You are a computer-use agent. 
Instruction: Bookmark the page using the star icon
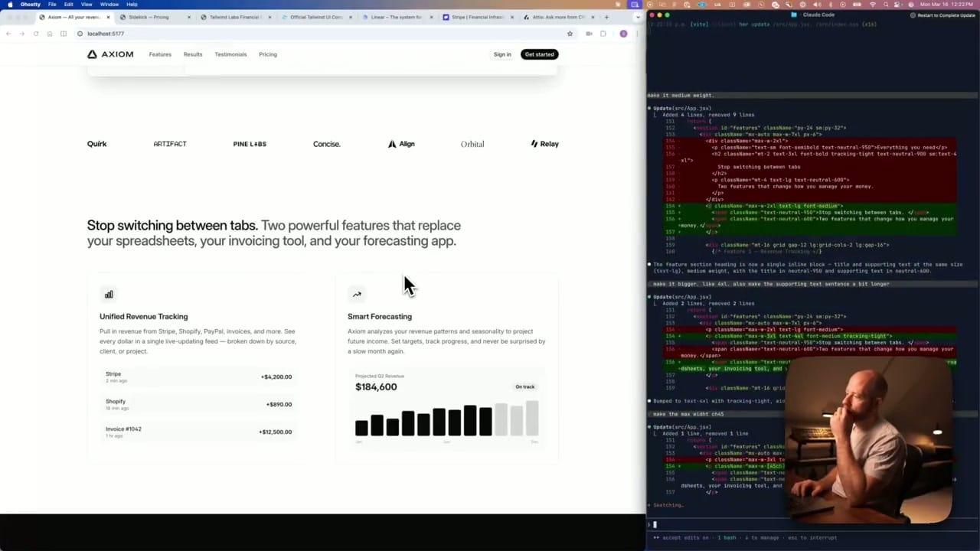tap(570, 34)
